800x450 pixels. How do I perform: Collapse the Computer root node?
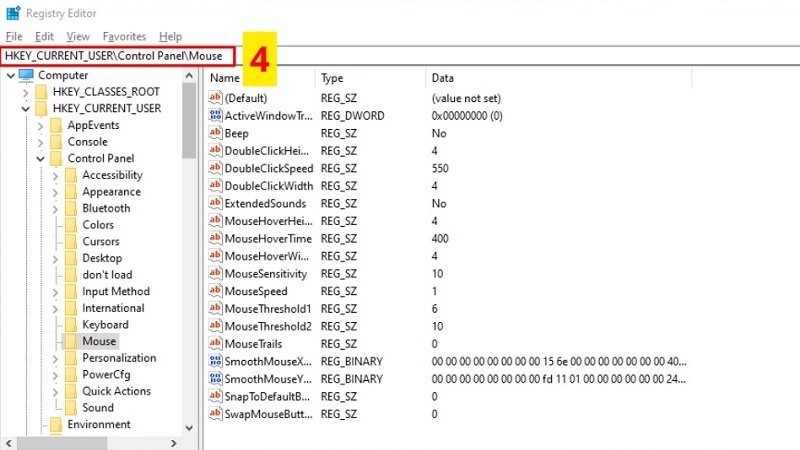pos(10,76)
